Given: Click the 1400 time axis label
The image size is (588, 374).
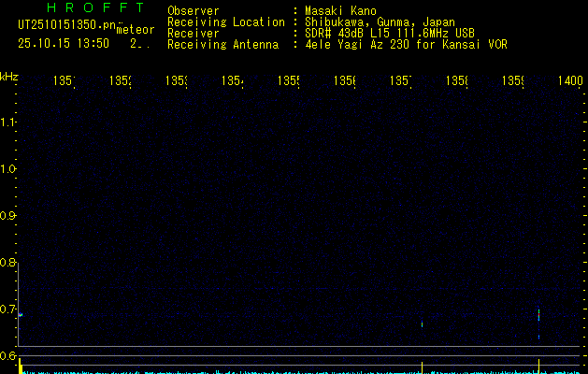Looking at the screenshot, I should click(570, 80).
